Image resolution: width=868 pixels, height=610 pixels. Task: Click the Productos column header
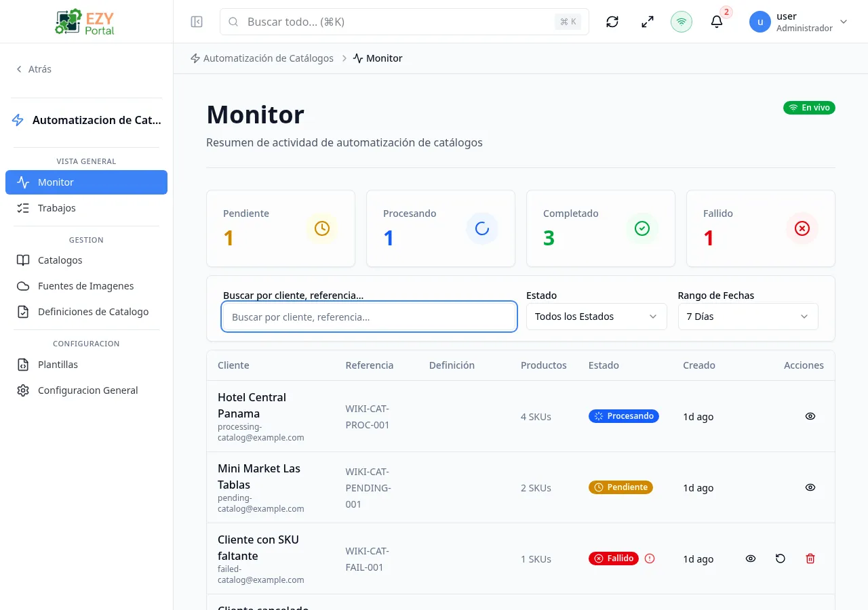(544, 365)
